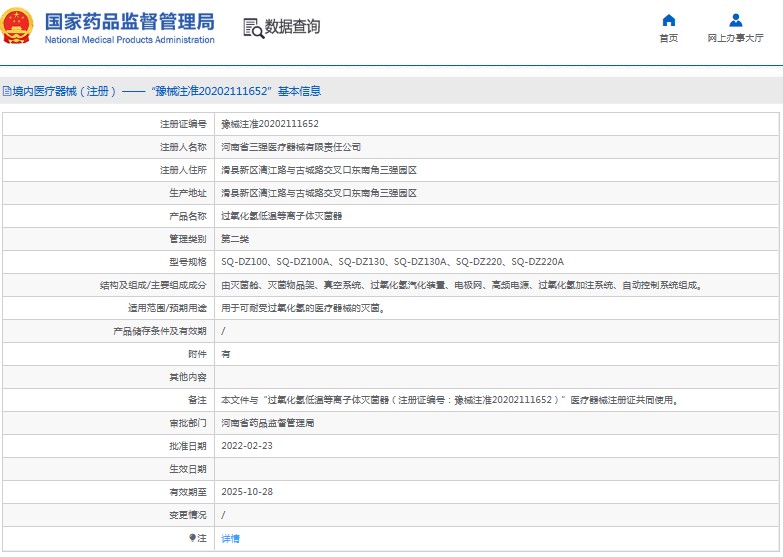This screenshot has width=783, height=557.
Task: Click the 数据查询 magnifier document icon
Action: (x=252, y=28)
